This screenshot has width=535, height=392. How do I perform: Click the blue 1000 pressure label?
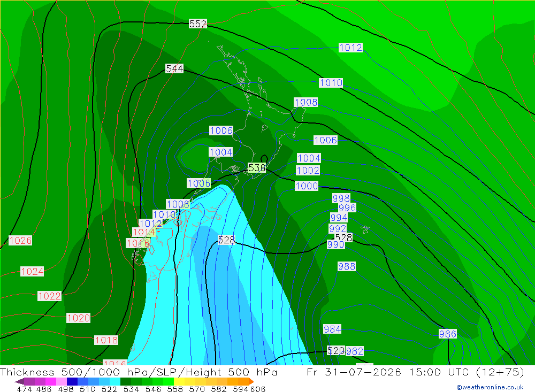[307, 186]
